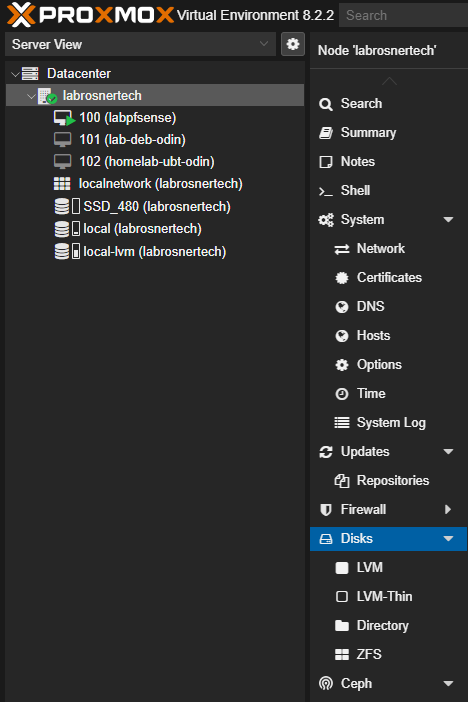Click the Time clock icon
468x702 pixels.
click(342, 394)
